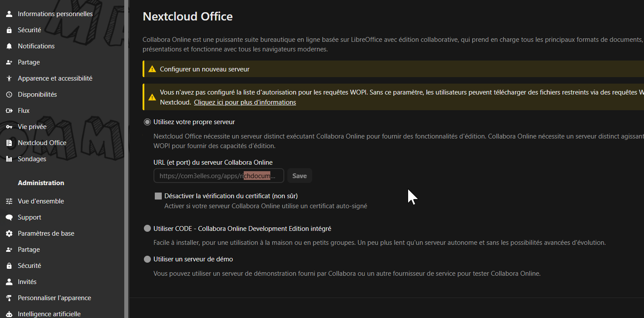
Task: Click the clock icon beside Disponibilités
Action: [9, 95]
